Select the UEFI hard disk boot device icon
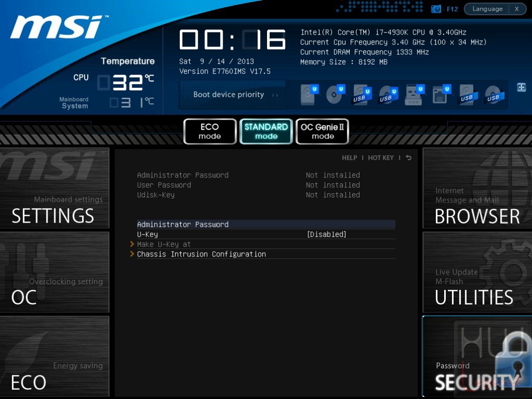The image size is (532, 399). (309, 94)
